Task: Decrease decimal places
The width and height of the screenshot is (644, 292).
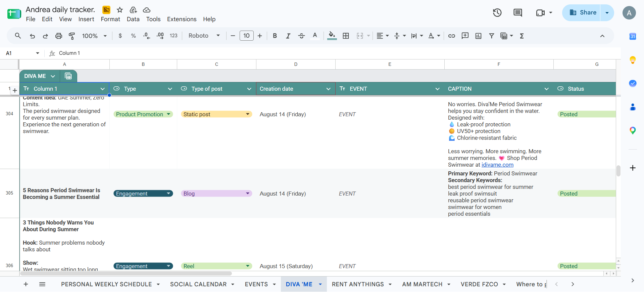Action: point(147,36)
